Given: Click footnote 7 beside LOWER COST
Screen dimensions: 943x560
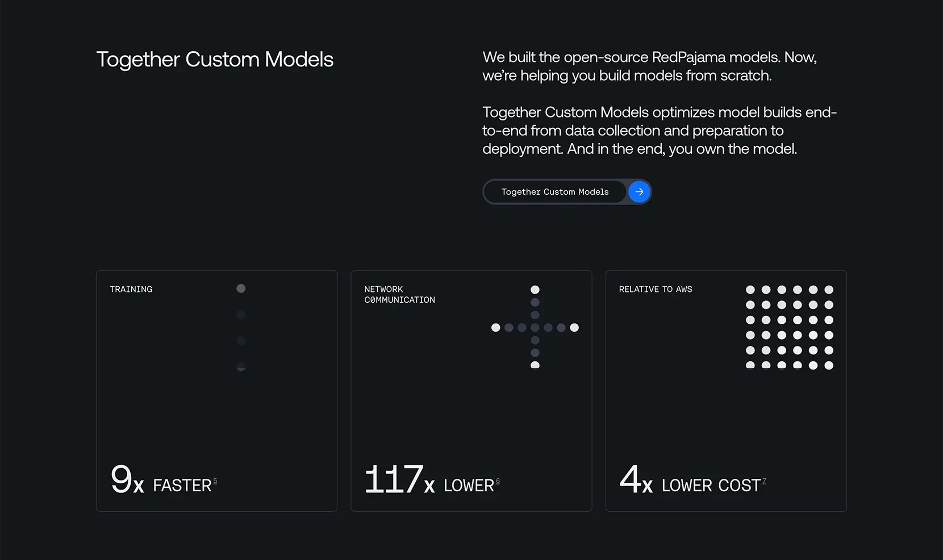Looking at the screenshot, I should pos(764,481).
